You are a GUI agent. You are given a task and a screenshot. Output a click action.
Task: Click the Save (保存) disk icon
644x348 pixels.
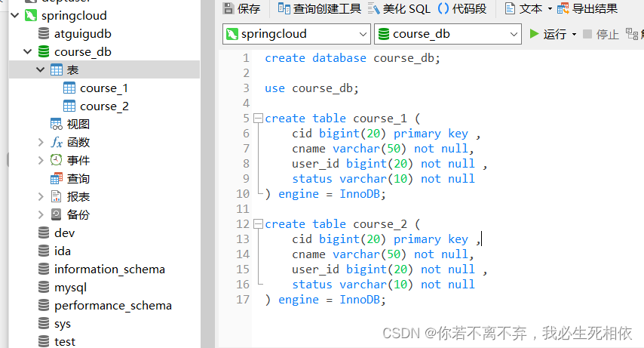click(228, 8)
